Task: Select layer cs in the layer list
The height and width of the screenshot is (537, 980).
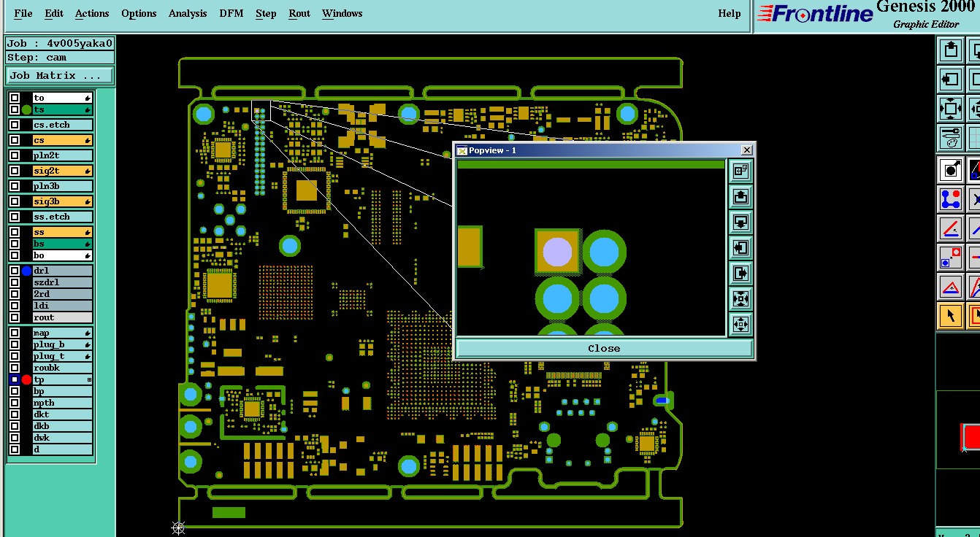Action: point(62,140)
